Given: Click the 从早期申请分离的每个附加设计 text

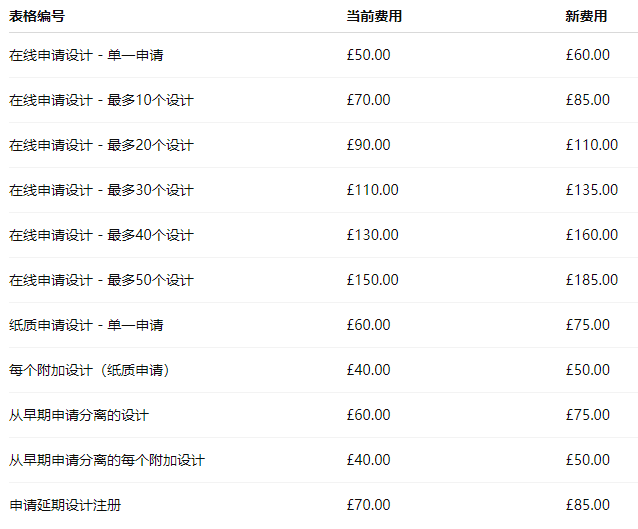Looking at the screenshot, I should point(107,460).
